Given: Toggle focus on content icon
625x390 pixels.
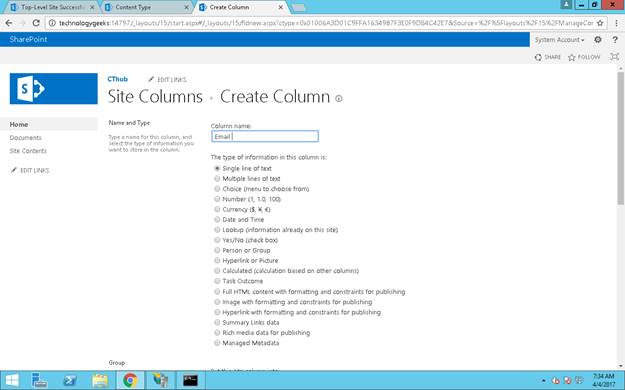Looking at the screenshot, I should coord(615,57).
